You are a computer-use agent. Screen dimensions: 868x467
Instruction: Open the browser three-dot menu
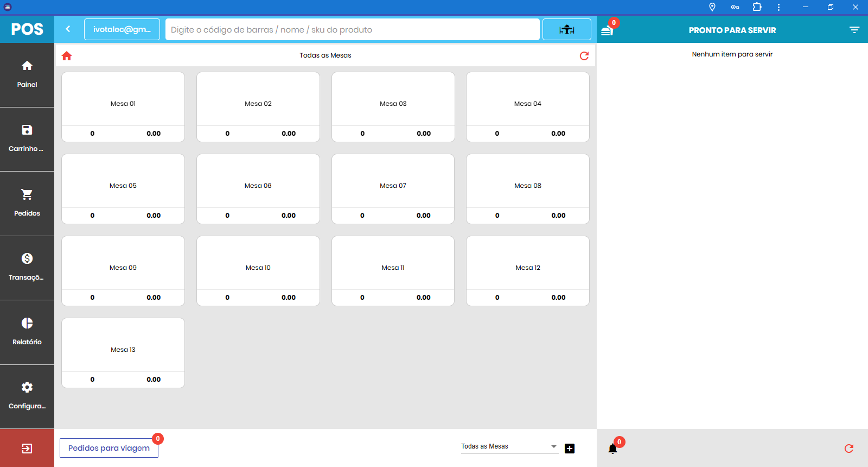point(778,7)
